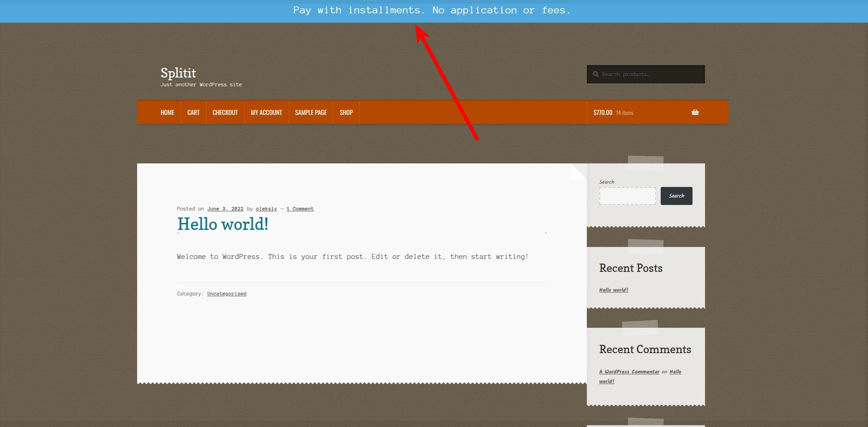The image size is (868, 427).
Task: Click the June 3, 2022 date link
Action: point(225,209)
